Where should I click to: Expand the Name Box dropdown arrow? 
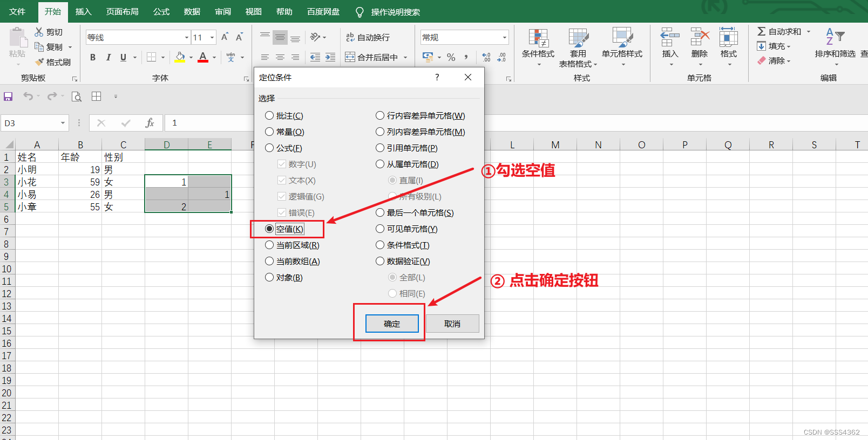tap(63, 123)
